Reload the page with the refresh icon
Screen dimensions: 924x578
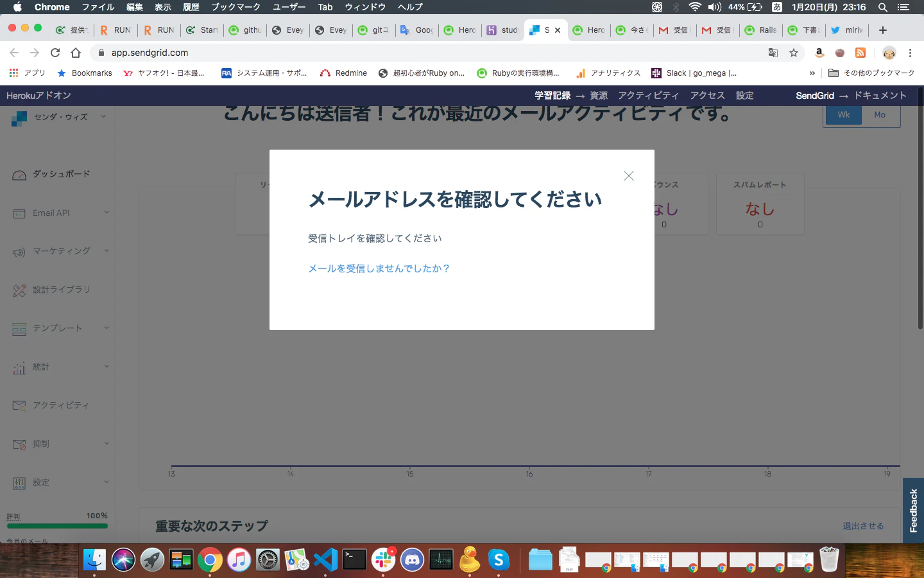tap(55, 53)
